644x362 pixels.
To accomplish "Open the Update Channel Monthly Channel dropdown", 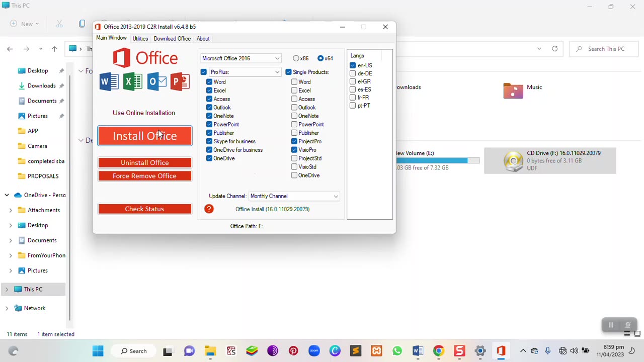I will [294, 196].
